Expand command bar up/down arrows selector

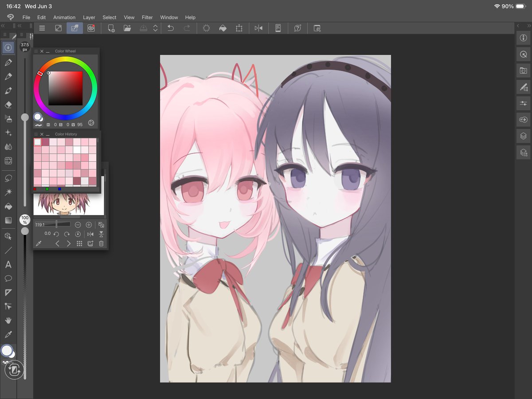click(155, 28)
